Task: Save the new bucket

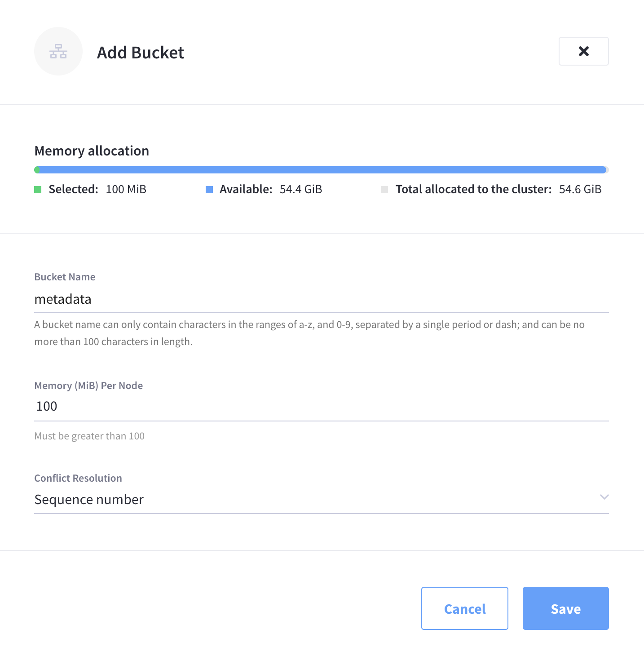Action: (x=565, y=608)
